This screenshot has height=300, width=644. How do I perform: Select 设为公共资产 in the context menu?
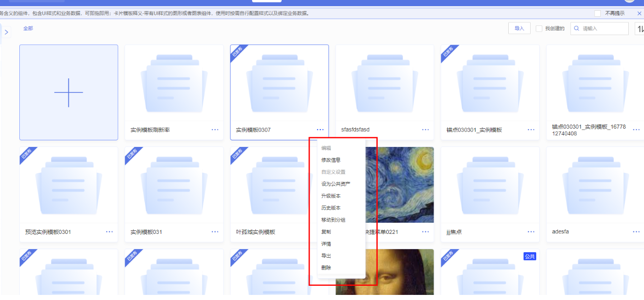(x=335, y=184)
